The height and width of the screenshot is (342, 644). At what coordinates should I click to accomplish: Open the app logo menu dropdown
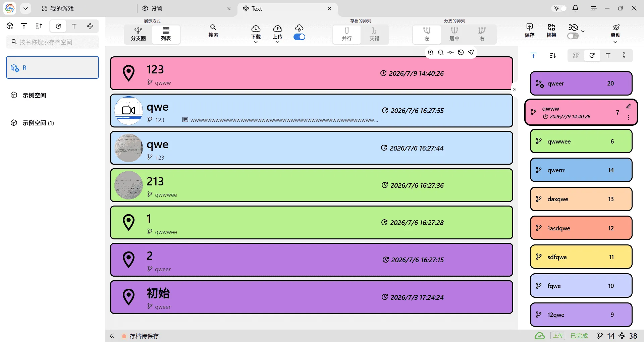(25, 8)
